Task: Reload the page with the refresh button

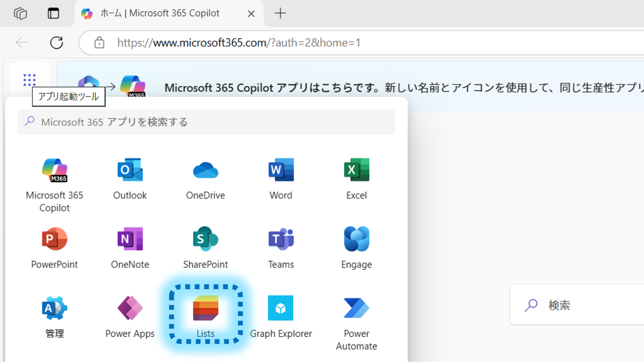Action: point(56,43)
